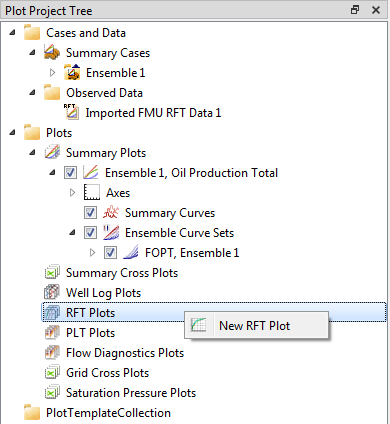
Task: Select the Flow Diagnostics Plots icon
Action: [52, 352]
